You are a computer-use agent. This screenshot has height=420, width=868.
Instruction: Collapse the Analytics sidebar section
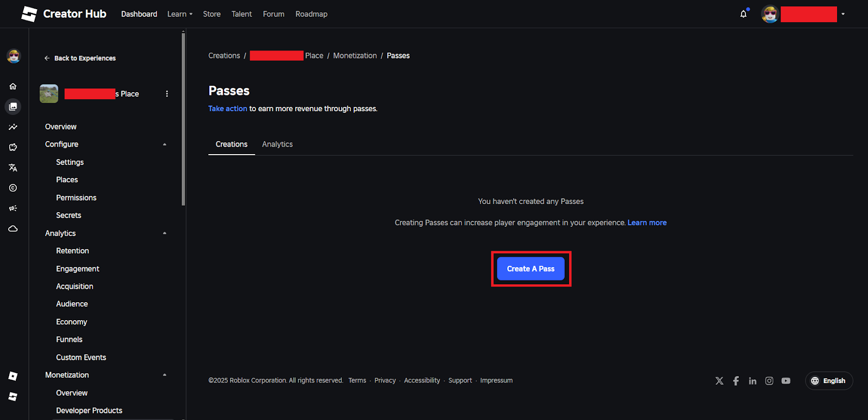pyautogui.click(x=165, y=233)
